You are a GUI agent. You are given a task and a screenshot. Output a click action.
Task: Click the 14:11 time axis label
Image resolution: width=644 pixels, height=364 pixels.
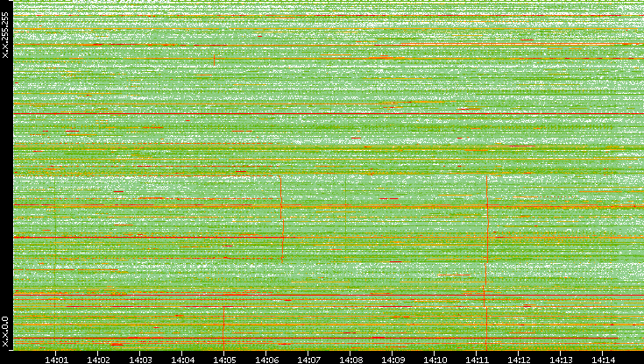pyautogui.click(x=477, y=360)
